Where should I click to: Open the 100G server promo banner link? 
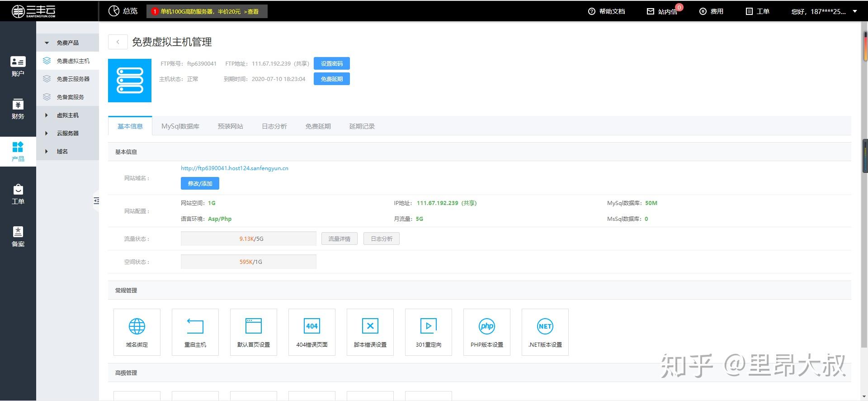pyautogui.click(x=207, y=12)
